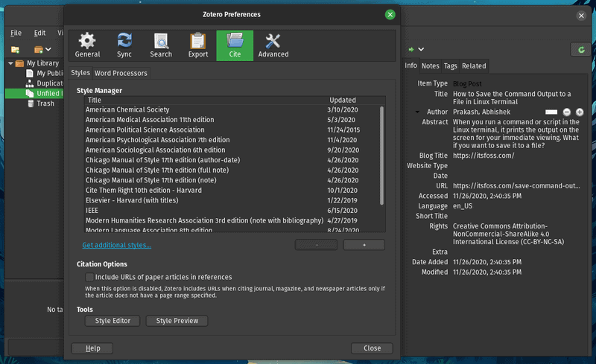This screenshot has width=596, height=364.
Task: Open the Author creator type dropdown
Action: 417,112
